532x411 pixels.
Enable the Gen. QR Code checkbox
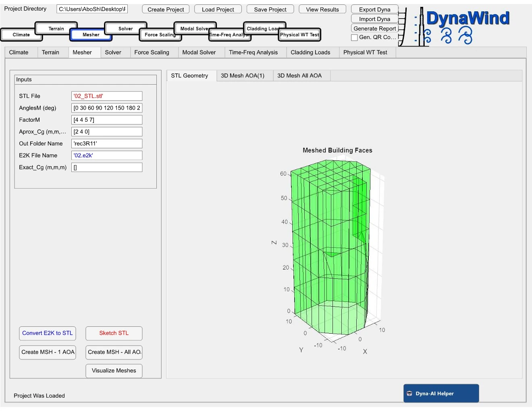pos(355,37)
